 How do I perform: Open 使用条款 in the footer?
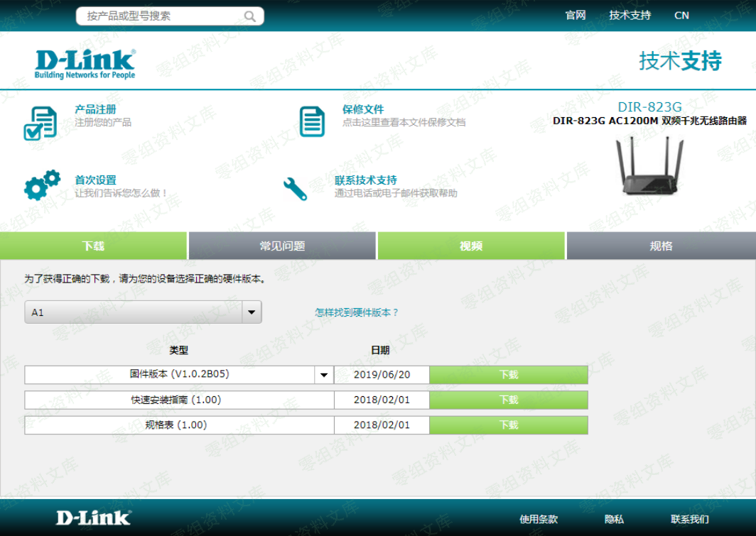click(x=539, y=519)
